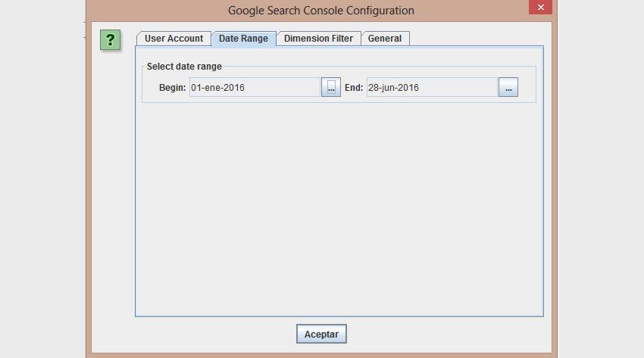Image resolution: width=644 pixels, height=358 pixels.
Task: Click the 'Begin:' label
Action: [173, 88]
